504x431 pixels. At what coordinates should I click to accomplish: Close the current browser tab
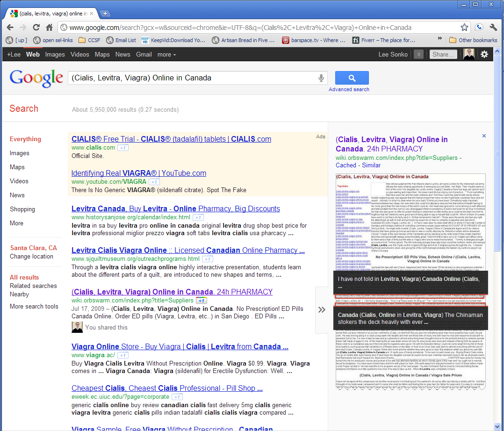92,14
